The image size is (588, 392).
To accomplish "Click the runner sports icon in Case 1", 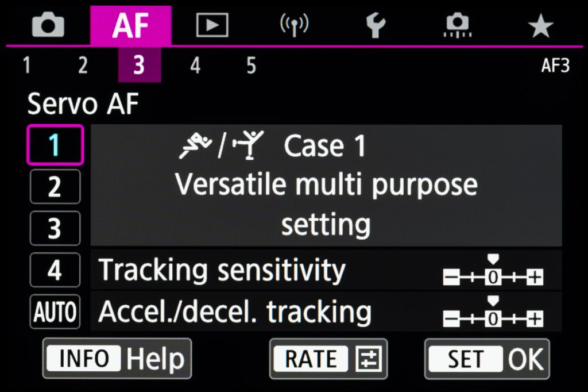I will pyautogui.click(x=195, y=145).
